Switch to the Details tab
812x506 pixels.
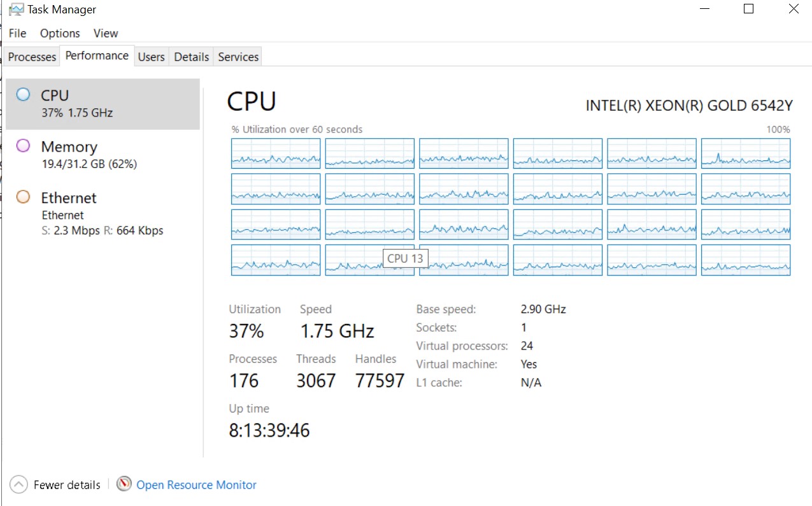tap(191, 57)
